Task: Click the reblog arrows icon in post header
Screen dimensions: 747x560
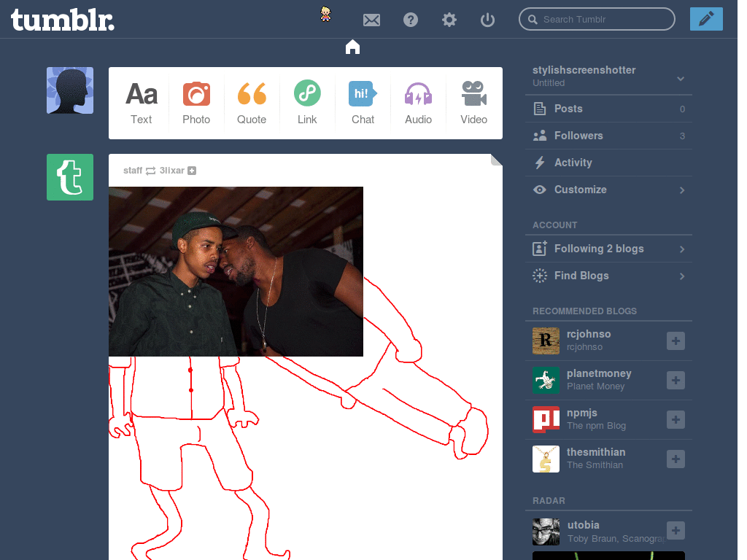Action: tap(150, 171)
